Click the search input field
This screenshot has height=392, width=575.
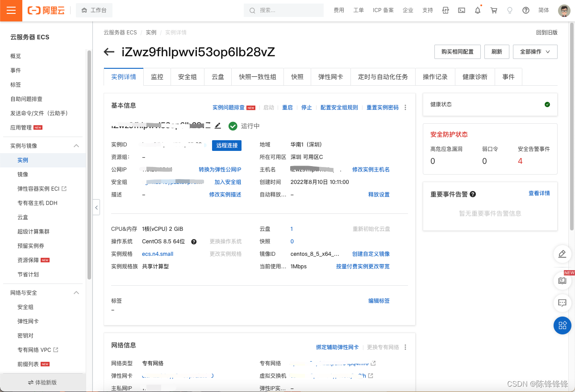tap(283, 10)
